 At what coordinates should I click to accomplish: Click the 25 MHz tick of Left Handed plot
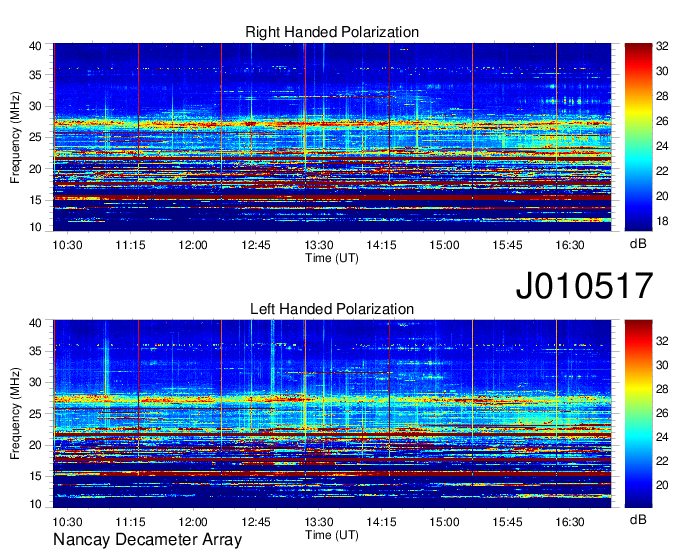tap(35, 414)
